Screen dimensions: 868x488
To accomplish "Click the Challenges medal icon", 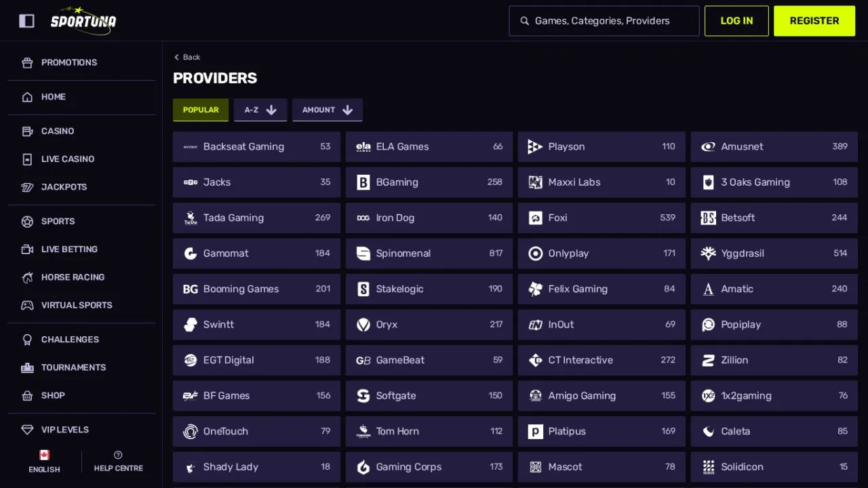I will 27,340.
